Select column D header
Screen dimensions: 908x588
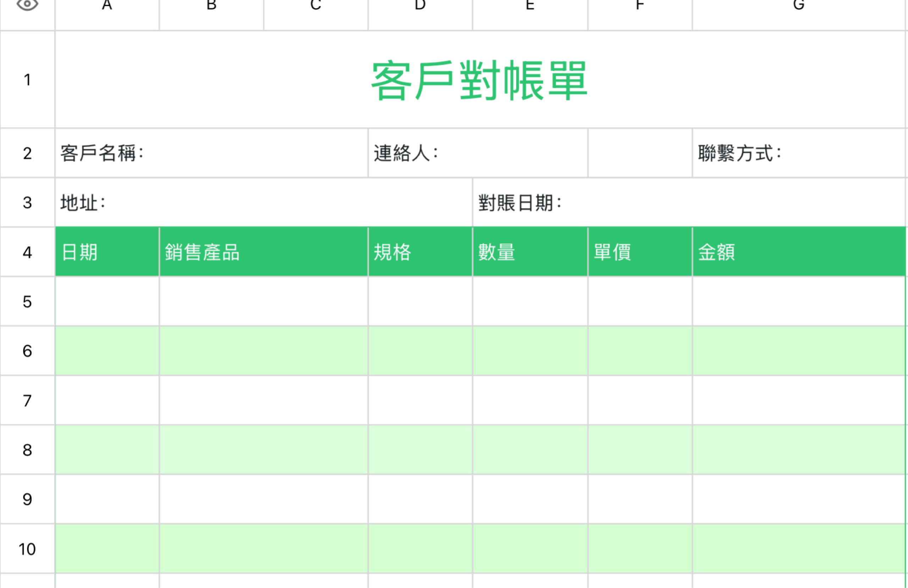420,15
